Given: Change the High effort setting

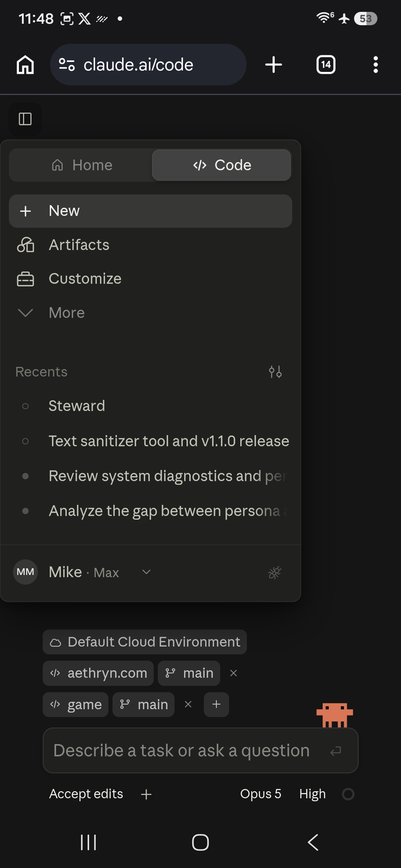Looking at the screenshot, I should [313, 794].
